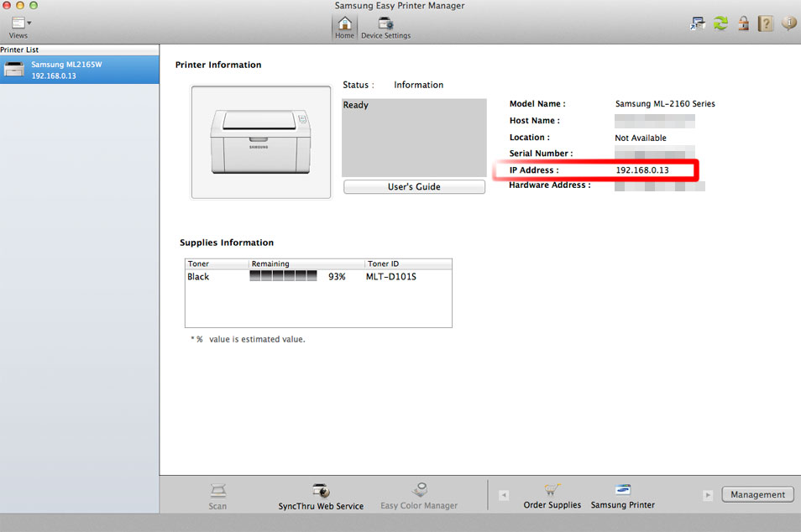
Task: Select the MLT-D101S toner ID
Action: point(390,277)
